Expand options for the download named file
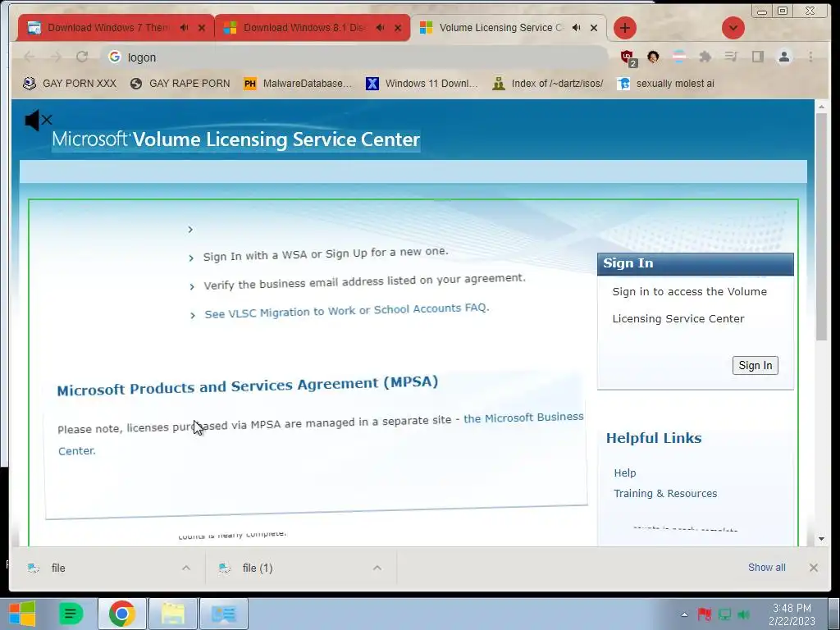Screen dimensions: 840x630 [x=186, y=568]
